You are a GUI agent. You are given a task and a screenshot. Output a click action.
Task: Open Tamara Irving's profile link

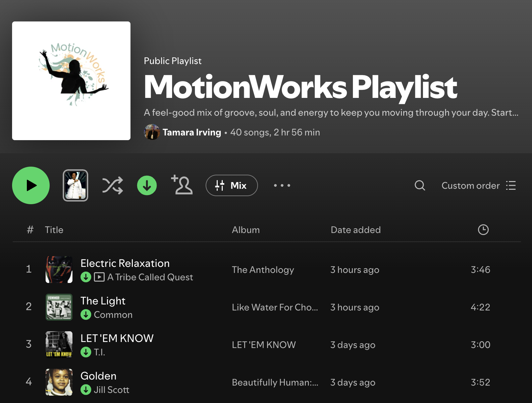click(x=192, y=132)
